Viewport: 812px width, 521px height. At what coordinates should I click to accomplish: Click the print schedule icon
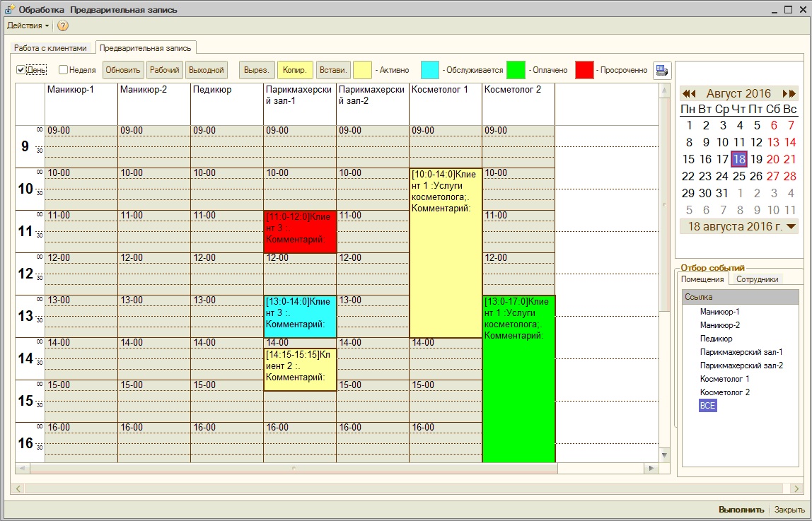(x=661, y=70)
